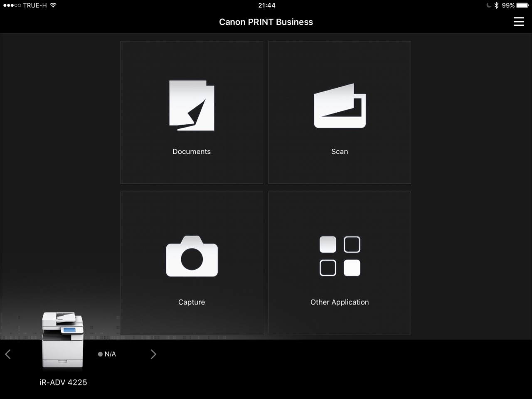Open the Scan tile icon
This screenshot has width=532, height=399.
pyautogui.click(x=340, y=106)
